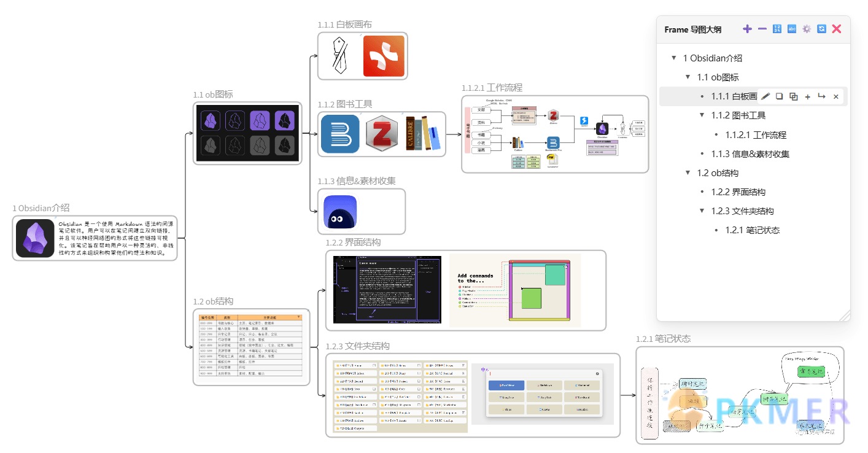Click the canvas frame label 1.2.3 文件夹结构

[x=357, y=346]
